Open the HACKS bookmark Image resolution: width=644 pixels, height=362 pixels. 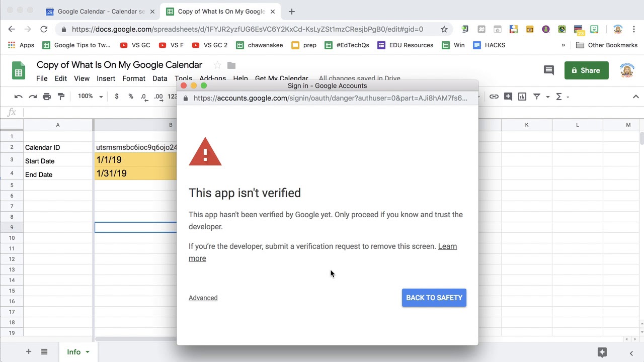[490, 45]
